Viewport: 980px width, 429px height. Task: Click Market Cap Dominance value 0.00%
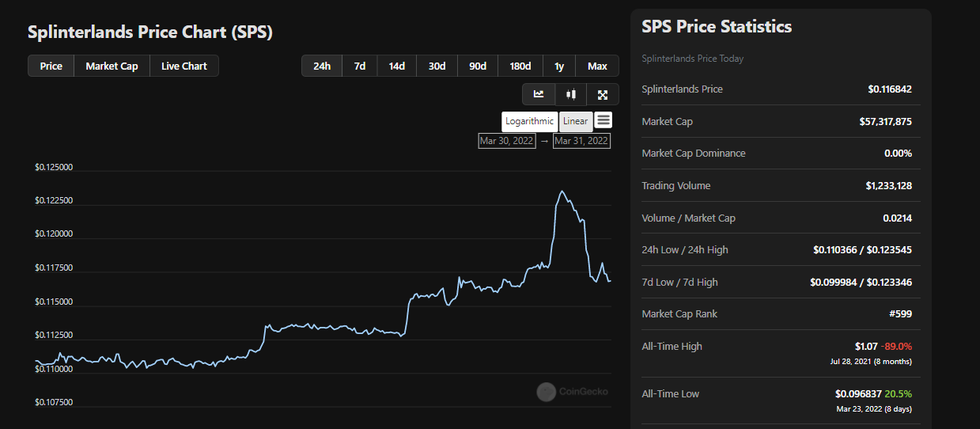[898, 154]
